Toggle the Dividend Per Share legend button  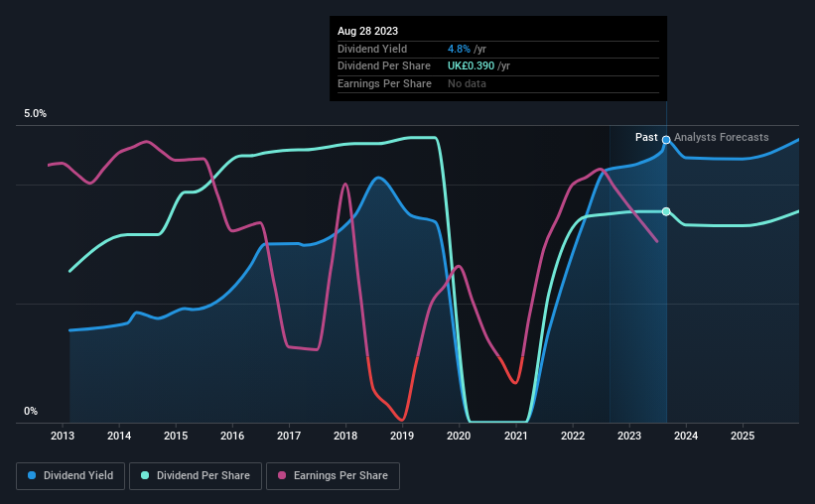(196, 476)
